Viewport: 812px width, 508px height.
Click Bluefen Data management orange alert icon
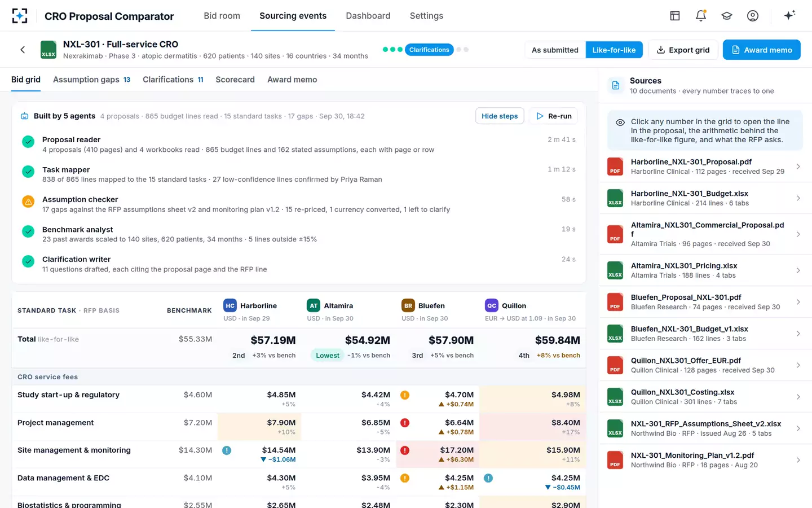click(x=405, y=478)
